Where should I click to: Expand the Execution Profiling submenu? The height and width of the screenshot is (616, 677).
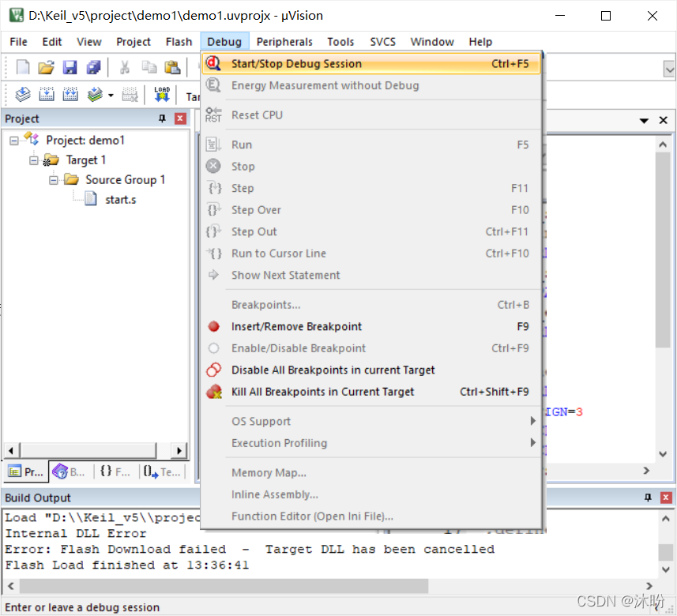[370, 443]
